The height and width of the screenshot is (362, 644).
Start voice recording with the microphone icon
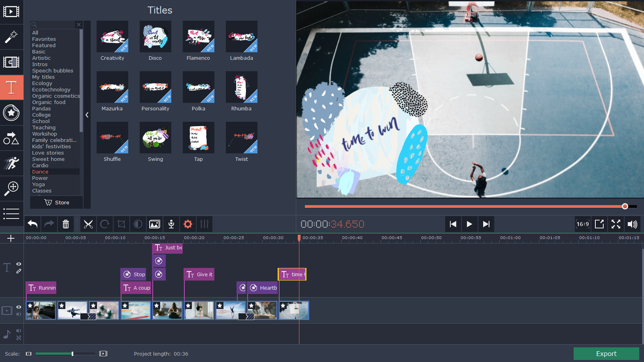pos(171,224)
